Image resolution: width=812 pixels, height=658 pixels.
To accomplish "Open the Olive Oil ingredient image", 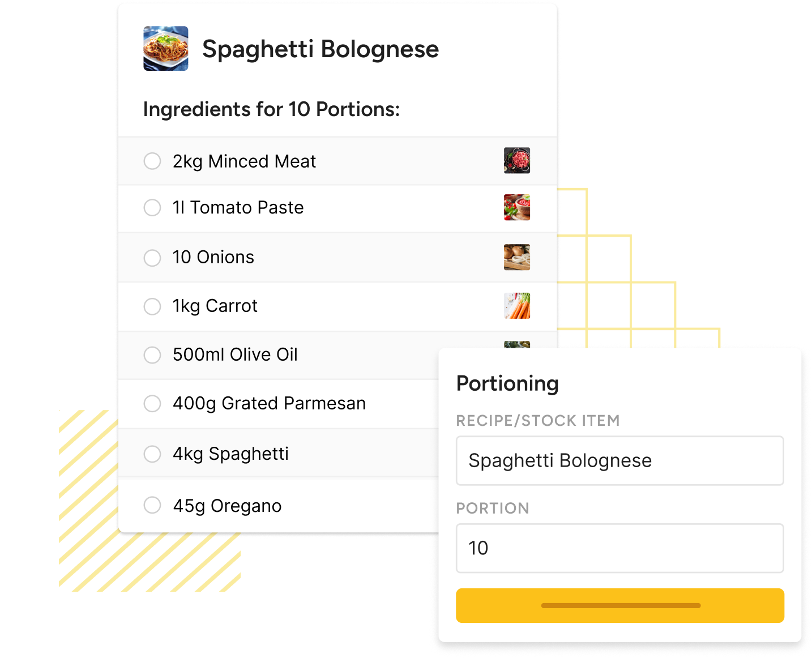I will pos(516,344).
